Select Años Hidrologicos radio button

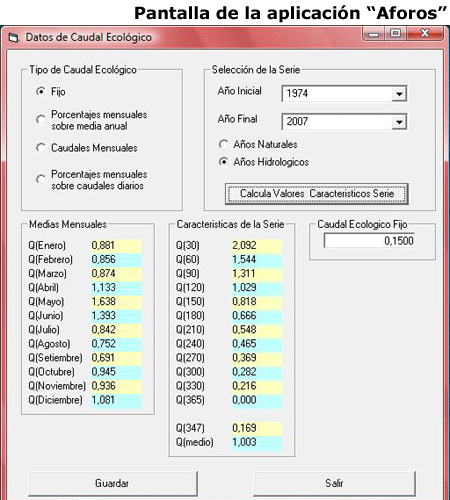[223, 162]
